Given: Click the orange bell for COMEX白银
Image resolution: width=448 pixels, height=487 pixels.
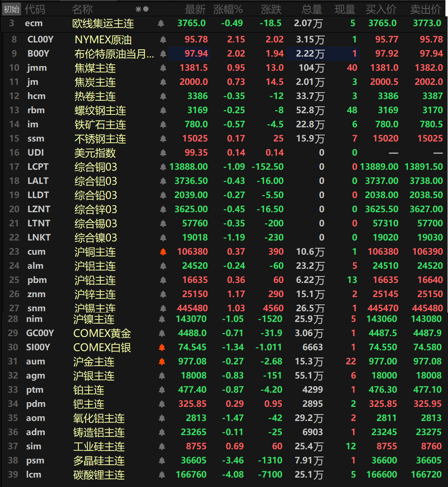Looking at the screenshot, I should (x=162, y=347).
